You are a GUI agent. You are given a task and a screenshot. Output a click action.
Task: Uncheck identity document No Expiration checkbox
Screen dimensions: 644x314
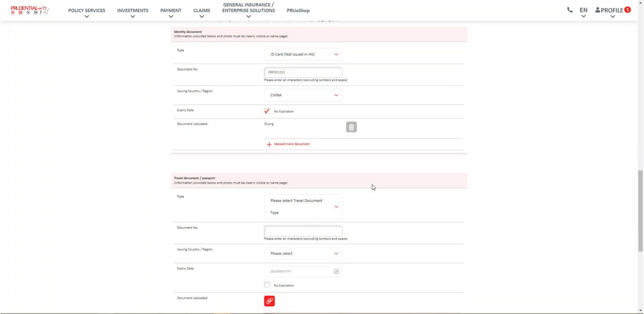click(267, 111)
